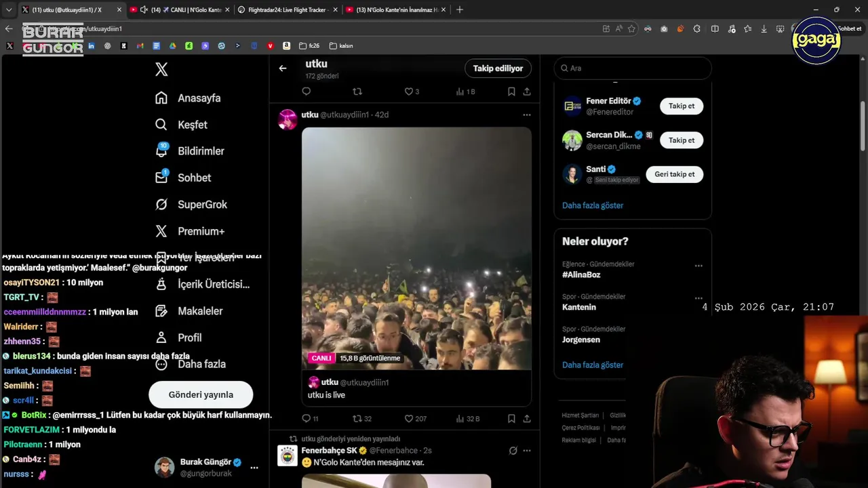868x488 pixels.
Task: Bookmark the top post beside 1 B views
Action: point(511,91)
